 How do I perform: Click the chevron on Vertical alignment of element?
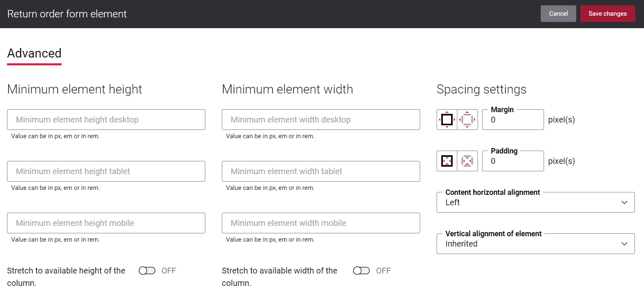click(624, 244)
